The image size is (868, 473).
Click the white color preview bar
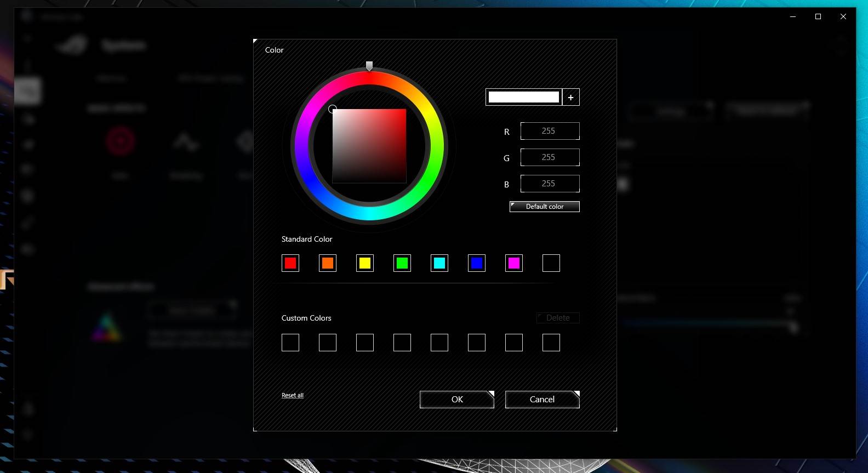tap(523, 97)
